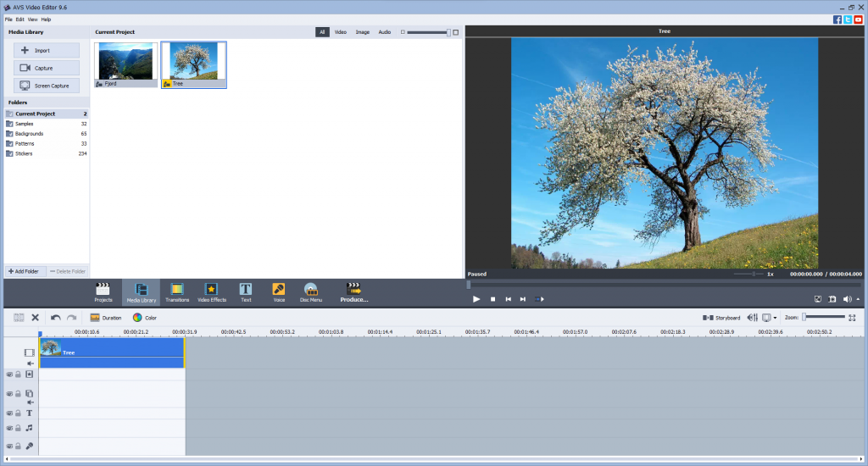This screenshot has height=466, width=868.
Task: Open the Voice recording tool
Action: (278, 292)
